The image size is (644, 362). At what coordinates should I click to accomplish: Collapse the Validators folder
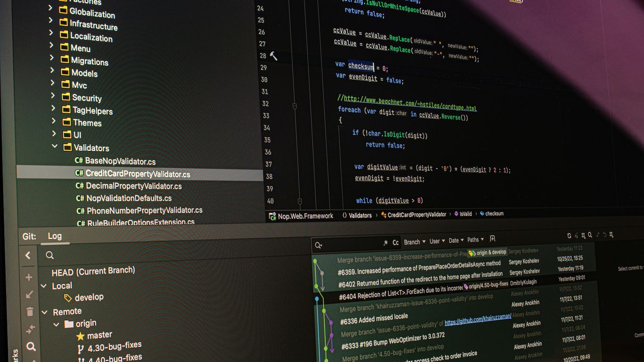(55, 146)
